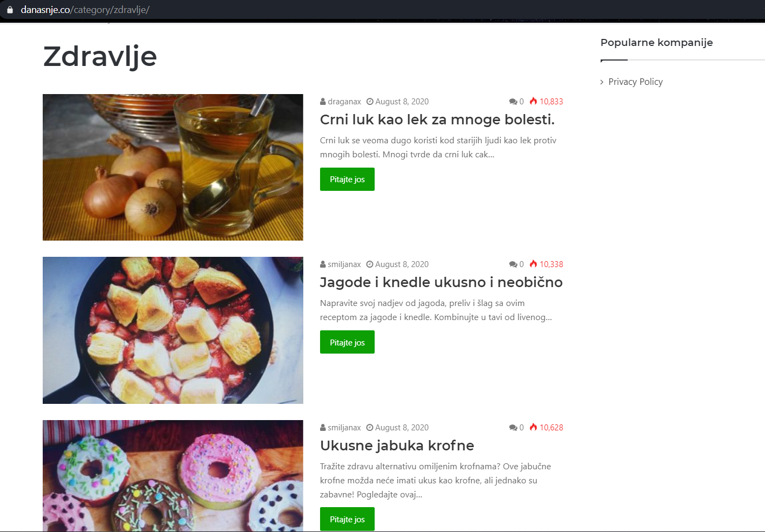The width and height of the screenshot is (765, 532).
Task: Click the 10,628 view count
Action: (x=551, y=428)
